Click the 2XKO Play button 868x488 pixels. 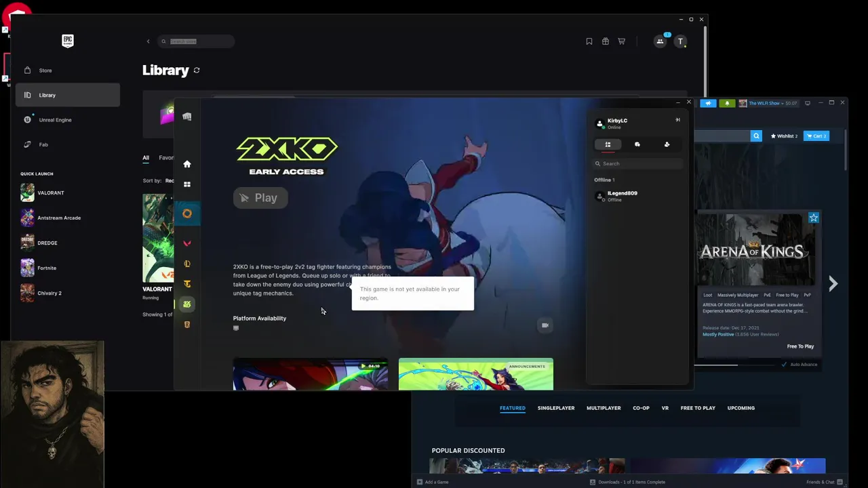(260, 198)
